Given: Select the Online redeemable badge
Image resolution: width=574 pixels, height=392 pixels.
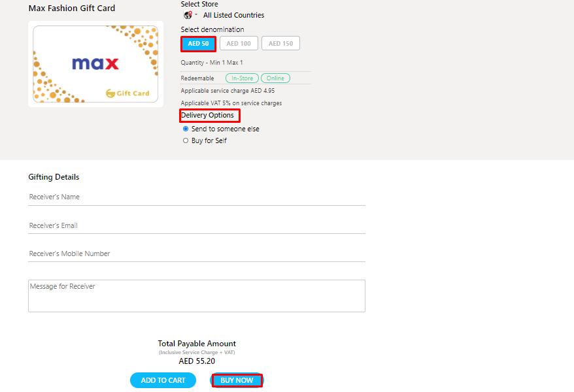Looking at the screenshot, I should coord(275,78).
